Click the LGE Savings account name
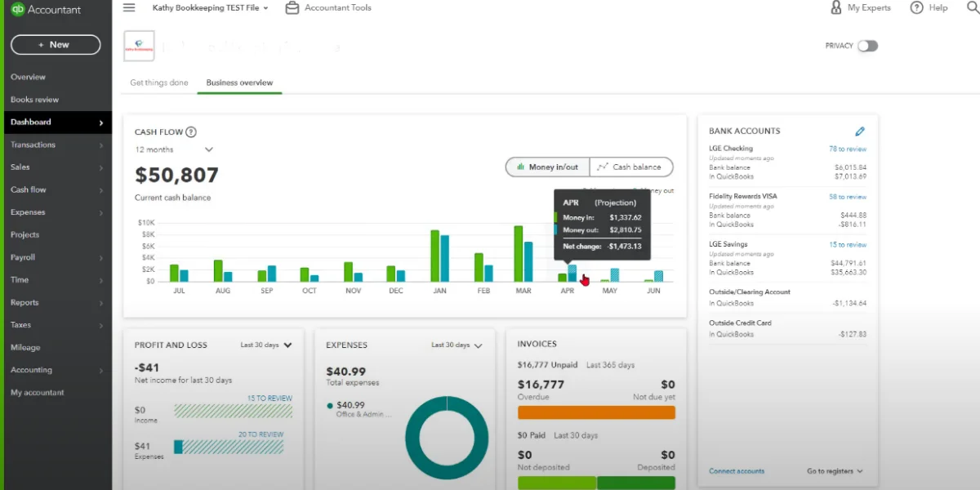 pyautogui.click(x=728, y=244)
